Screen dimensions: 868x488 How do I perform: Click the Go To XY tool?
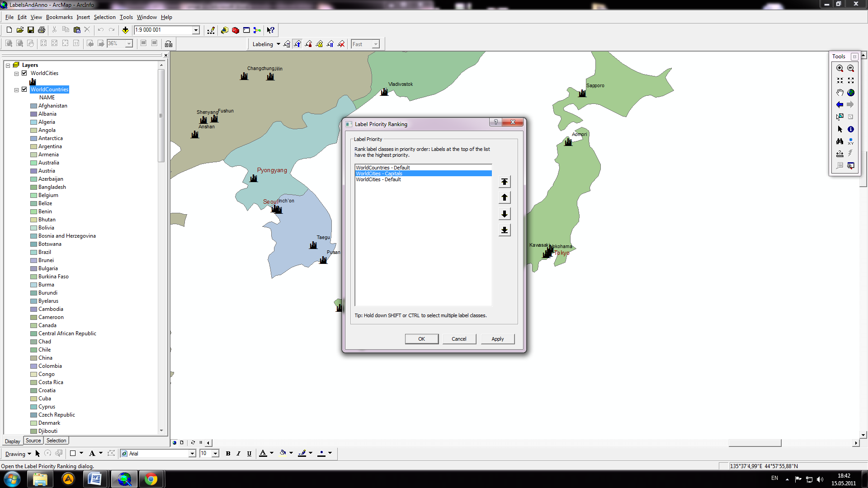[x=850, y=141]
